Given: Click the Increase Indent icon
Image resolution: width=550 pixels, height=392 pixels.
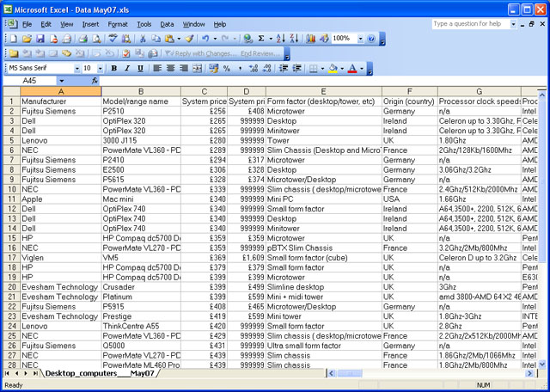Looking at the screenshot, I should click(x=296, y=69).
